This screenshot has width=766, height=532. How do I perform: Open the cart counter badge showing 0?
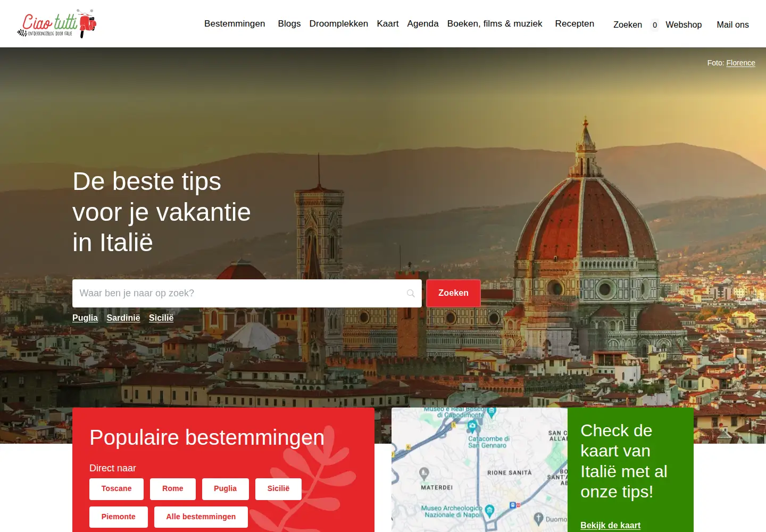[x=655, y=25]
